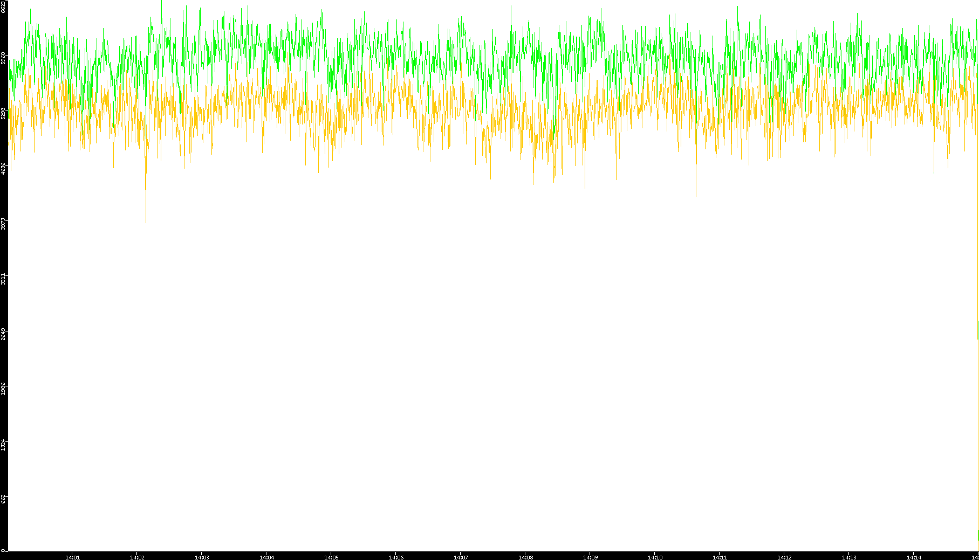979x560 pixels.
Task: Pick the 14:06 timestamp label
Action: pyautogui.click(x=396, y=557)
